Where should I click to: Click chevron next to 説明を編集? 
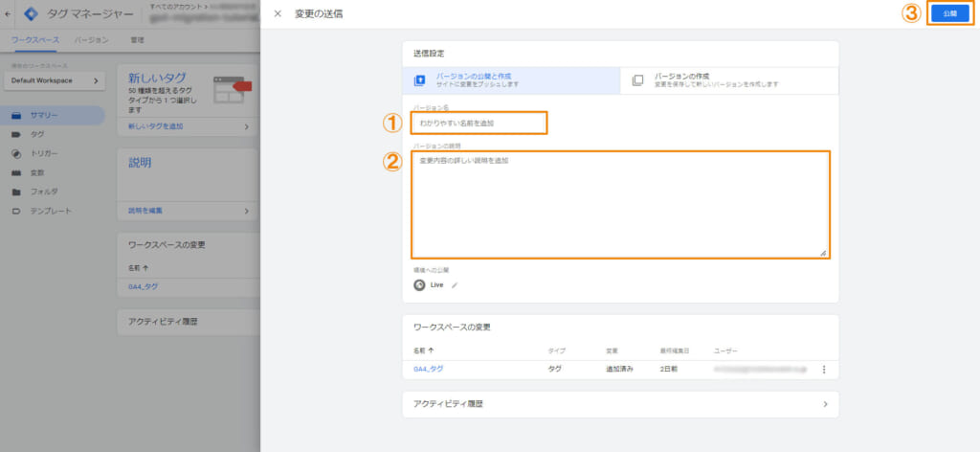click(x=246, y=211)
